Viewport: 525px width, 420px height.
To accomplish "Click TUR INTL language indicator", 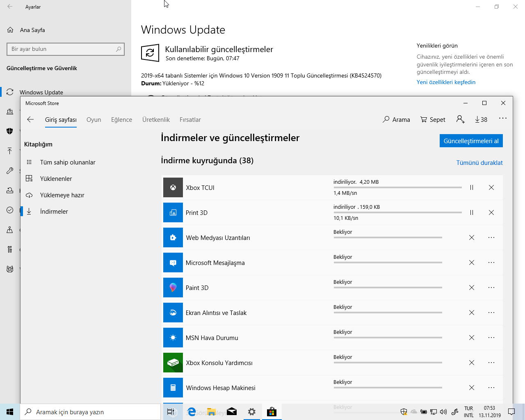I will [x=469, y=412].
